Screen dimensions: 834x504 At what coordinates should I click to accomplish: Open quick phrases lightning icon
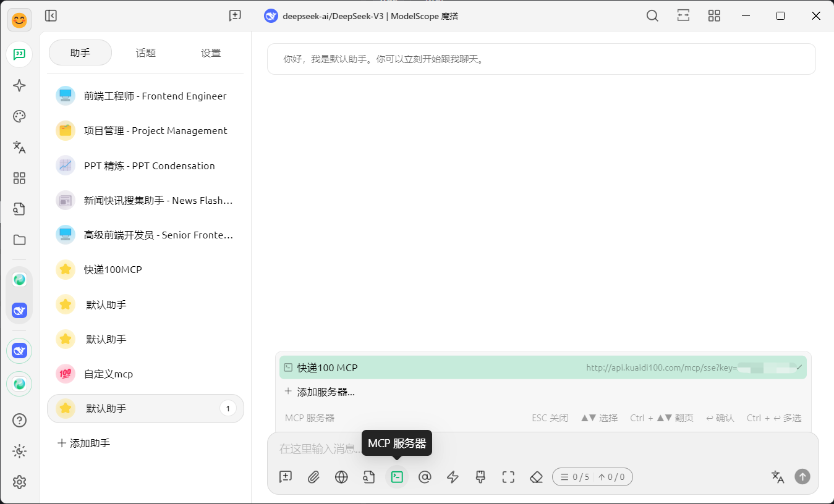(x=453, y=477)
